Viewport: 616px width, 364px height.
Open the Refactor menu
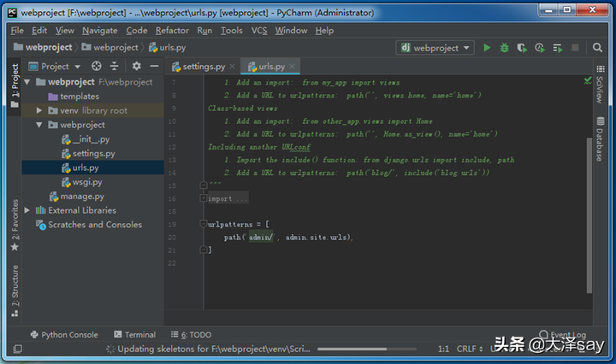point(172,30)
